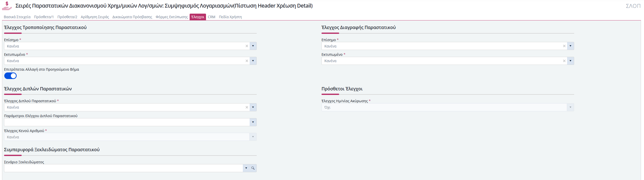Open Επίσημο dropdown arrow in Έλεγχος Τροποποίησης

tap(253, 46)
